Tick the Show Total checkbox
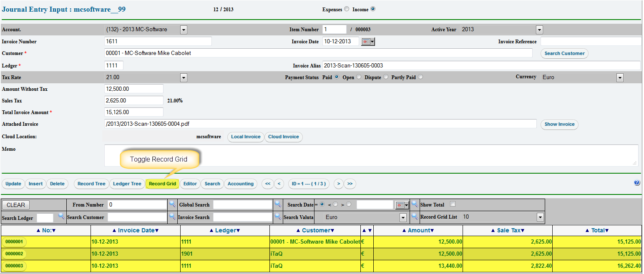 pyautogui.click(x=453, y=204)
